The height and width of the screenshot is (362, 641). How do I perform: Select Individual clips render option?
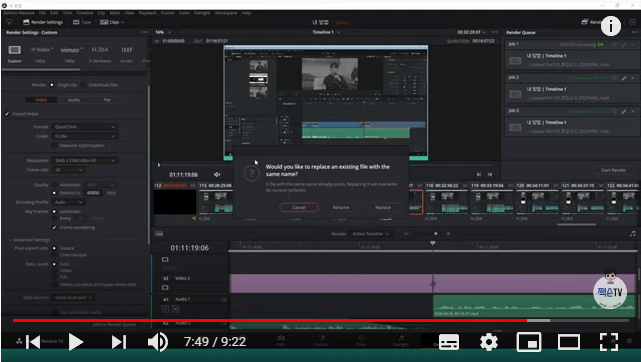coord(83,85)
